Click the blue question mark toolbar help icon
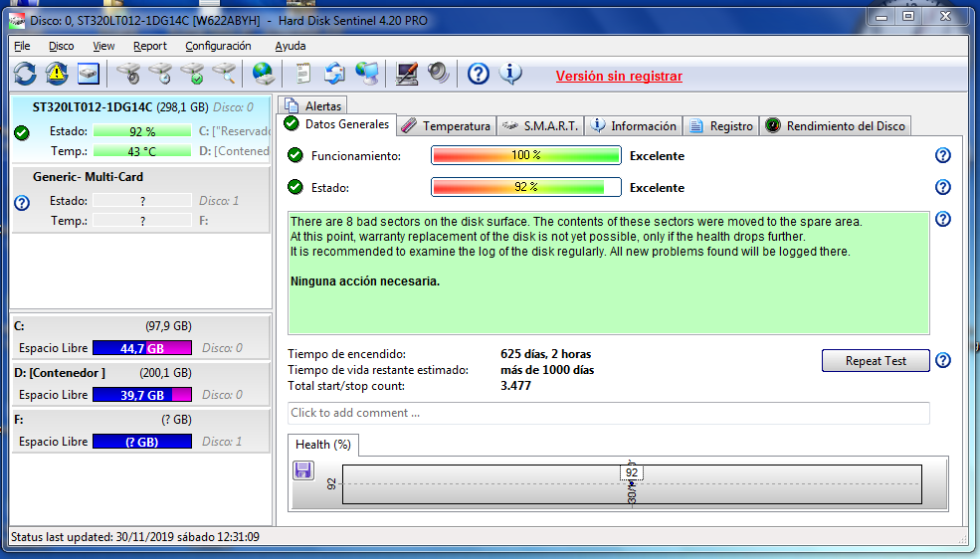This screenshot has height=559, width=980. pos(479,74)
